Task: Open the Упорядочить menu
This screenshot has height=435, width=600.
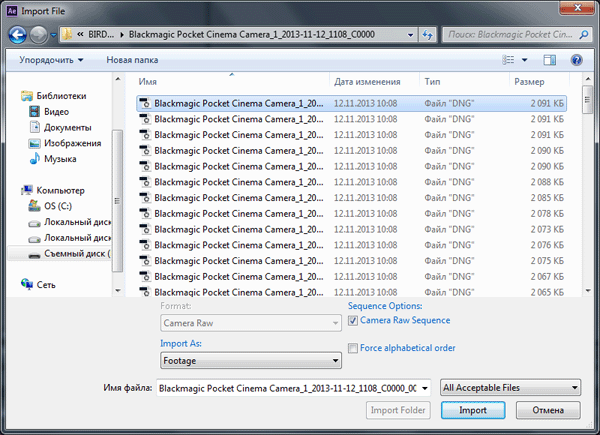Action: coord(51,60)
